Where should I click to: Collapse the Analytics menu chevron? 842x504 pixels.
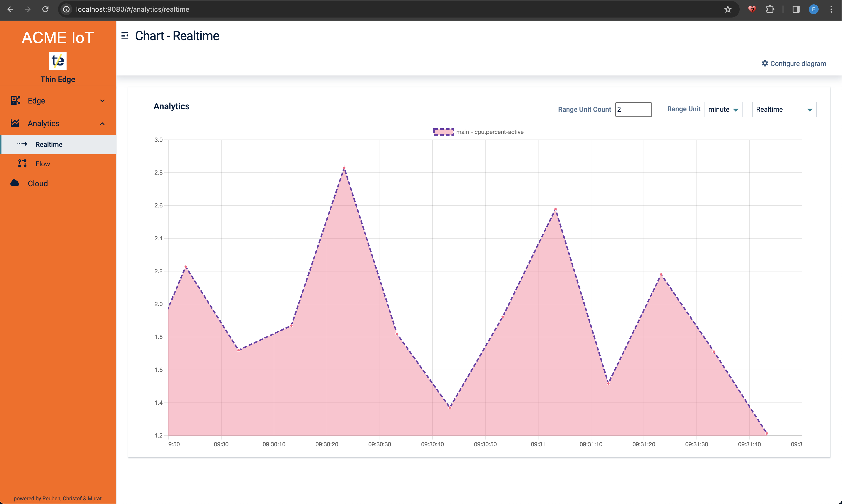point(102,124)
